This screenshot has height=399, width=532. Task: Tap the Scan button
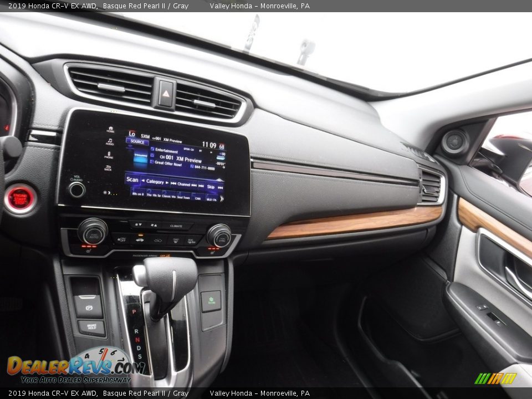(x=132, y=180)
